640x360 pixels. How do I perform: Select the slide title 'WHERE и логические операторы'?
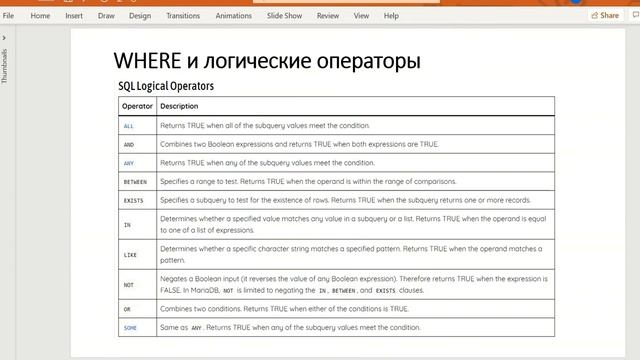coord(267,61)
